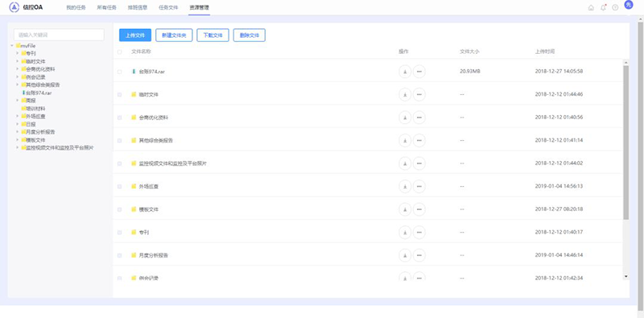644x318 pixels.
Task: Switch to the 任务文件 tab
Action: pyautogui.click(x=168, y=7)
